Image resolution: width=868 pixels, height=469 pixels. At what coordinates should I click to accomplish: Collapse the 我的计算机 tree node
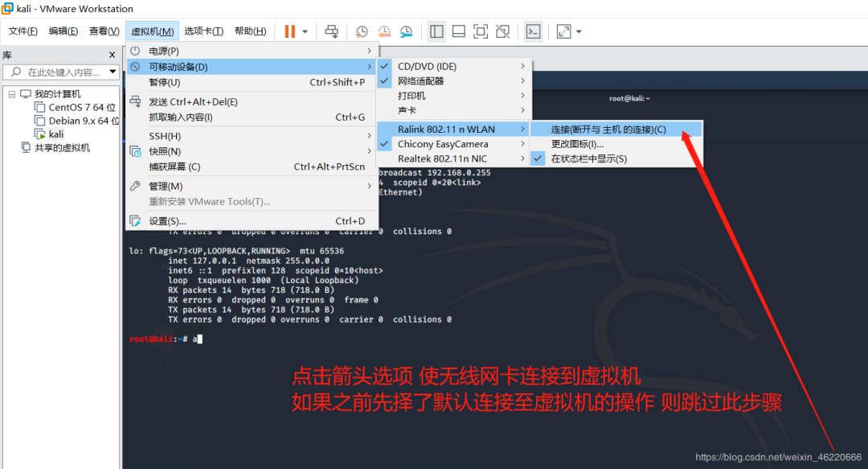(x=11, y=94)
